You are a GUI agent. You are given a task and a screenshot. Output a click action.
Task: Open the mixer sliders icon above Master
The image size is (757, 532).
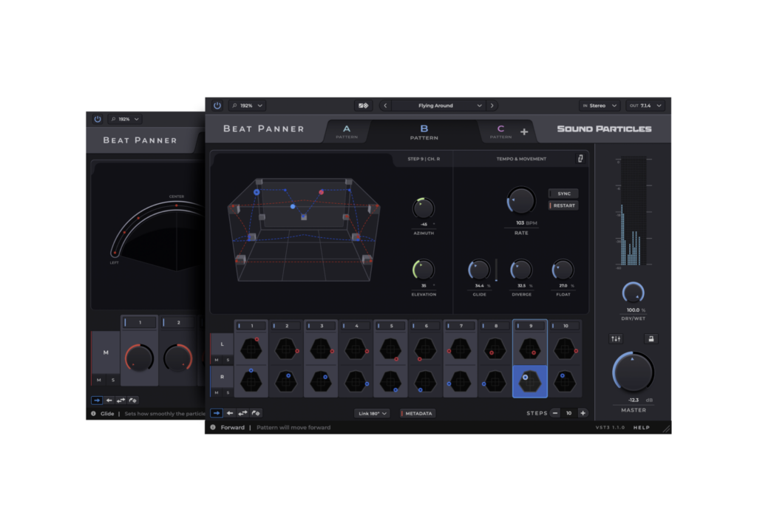(x=616, y=339)
